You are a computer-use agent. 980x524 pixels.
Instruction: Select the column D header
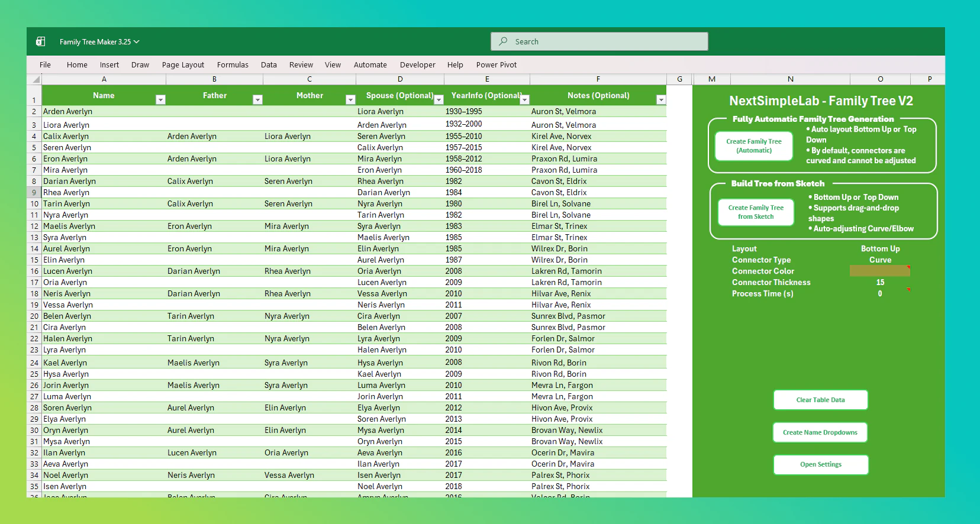(400, 79)
